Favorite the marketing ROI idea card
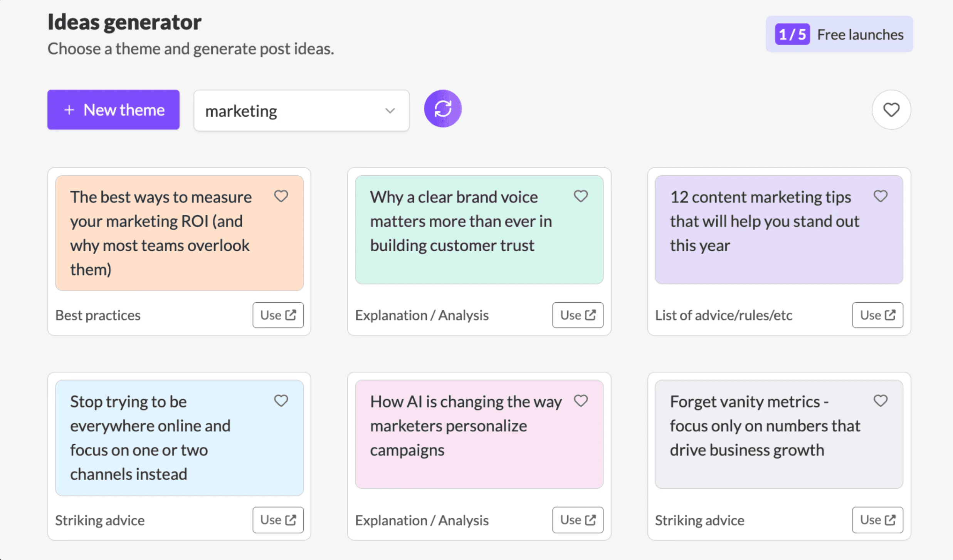953x560 pixels. click(281, 196)
